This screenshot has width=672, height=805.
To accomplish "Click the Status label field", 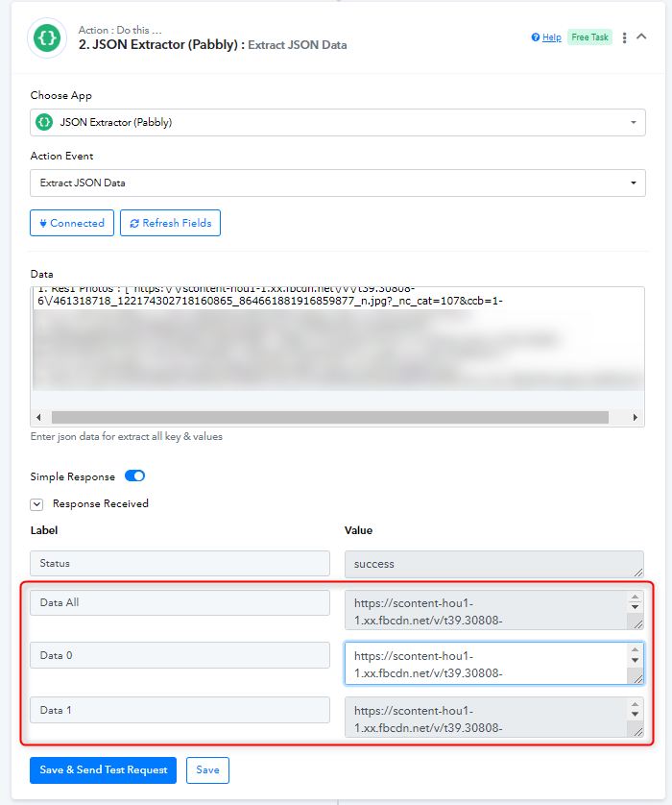I will pyautogui.click(x=180, y=563).
